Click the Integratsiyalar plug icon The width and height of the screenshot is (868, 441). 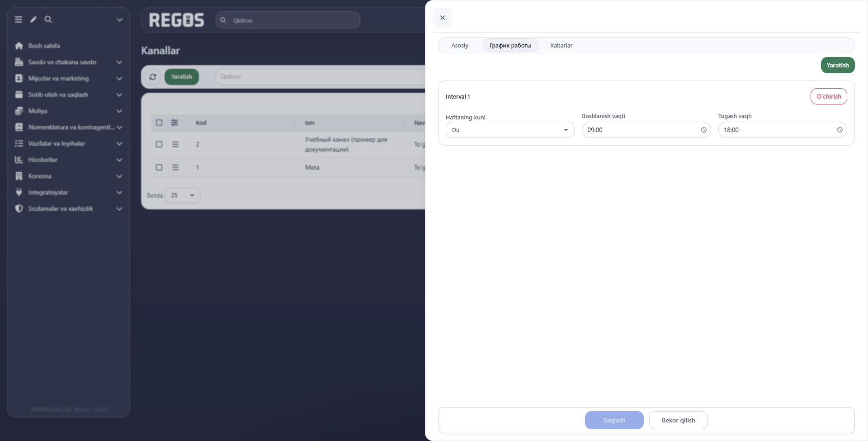tap(19, 192)
